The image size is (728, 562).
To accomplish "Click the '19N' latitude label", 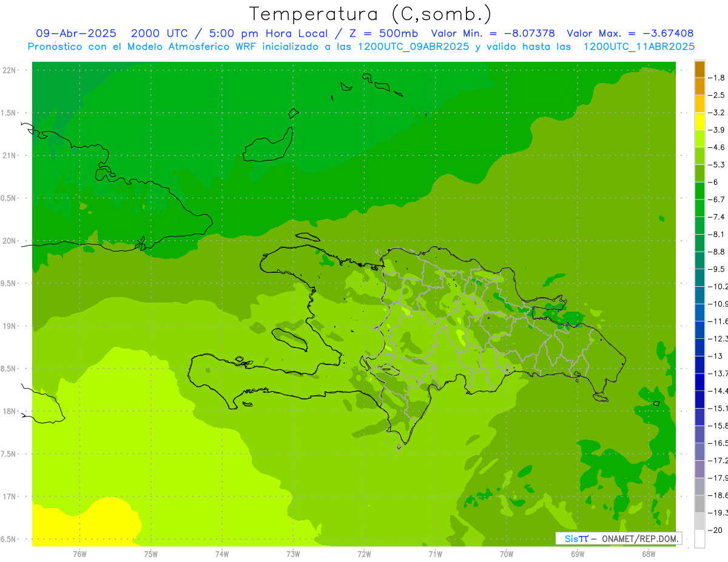I will click(9, 326).
